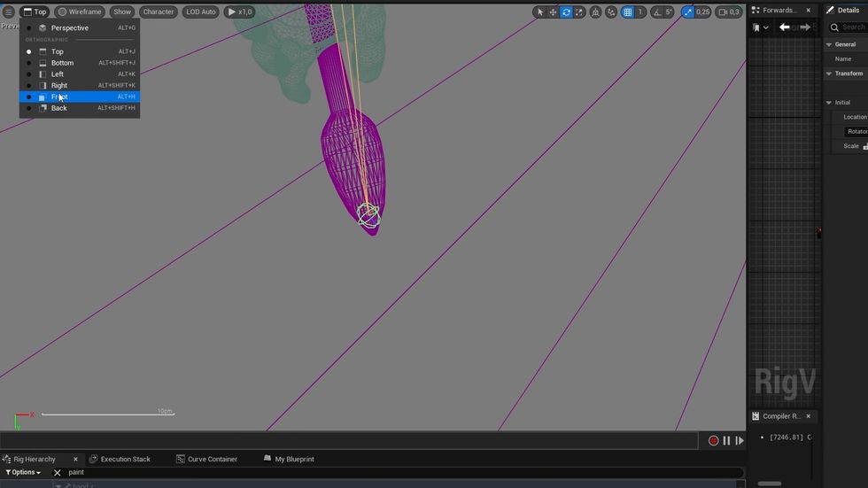
Task: Switch to the My Blueprint tab
Action: [x=289, y=460]
